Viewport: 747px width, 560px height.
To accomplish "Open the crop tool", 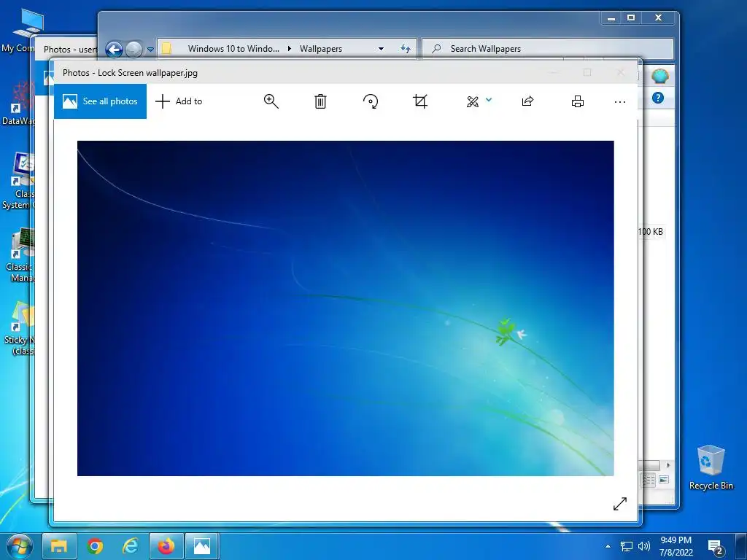I will (420, 101).
